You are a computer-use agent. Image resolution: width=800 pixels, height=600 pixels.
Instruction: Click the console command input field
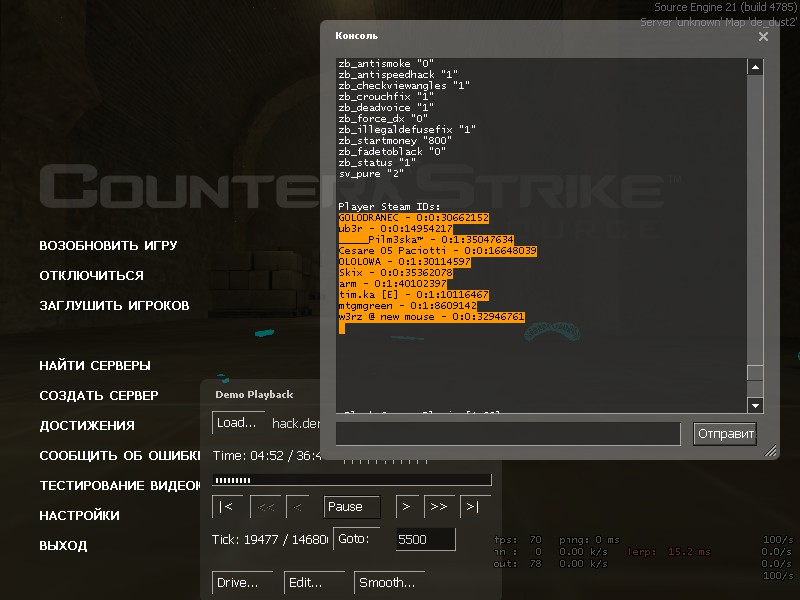click(x=508, y=434)
